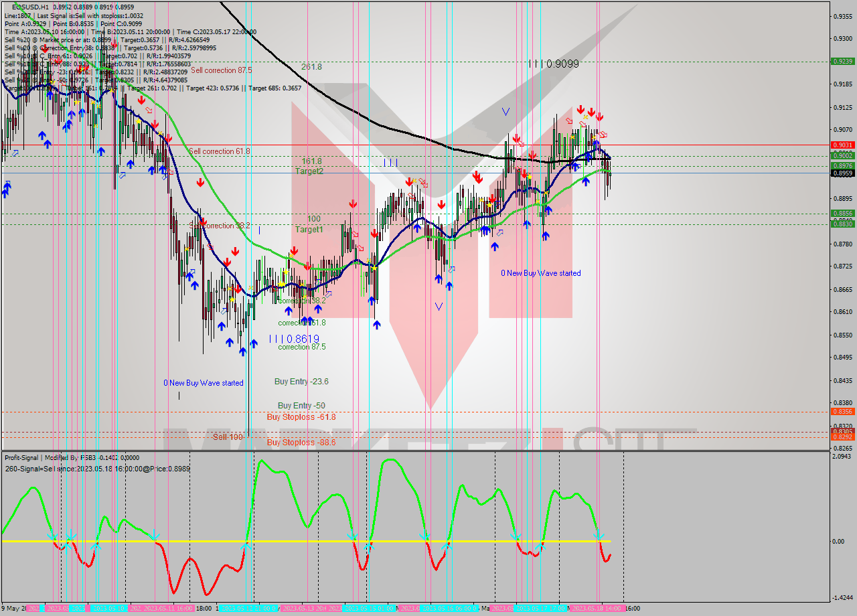Click the orange 0.8292 price tag
The image size is (857, 616).
coord(842,437)
